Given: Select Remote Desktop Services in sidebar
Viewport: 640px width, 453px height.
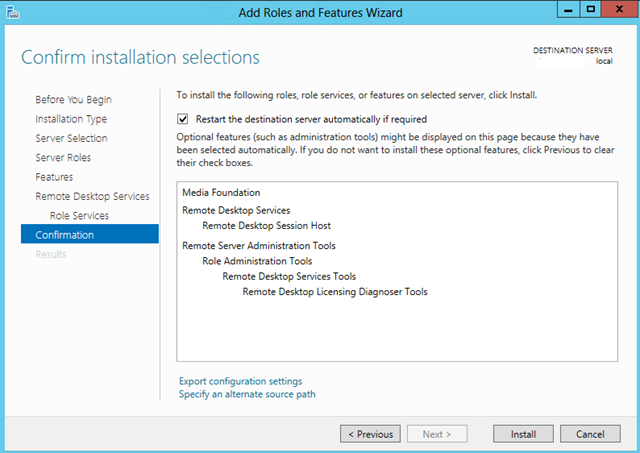Looking at the screenshot, I should tap(92, 196).
